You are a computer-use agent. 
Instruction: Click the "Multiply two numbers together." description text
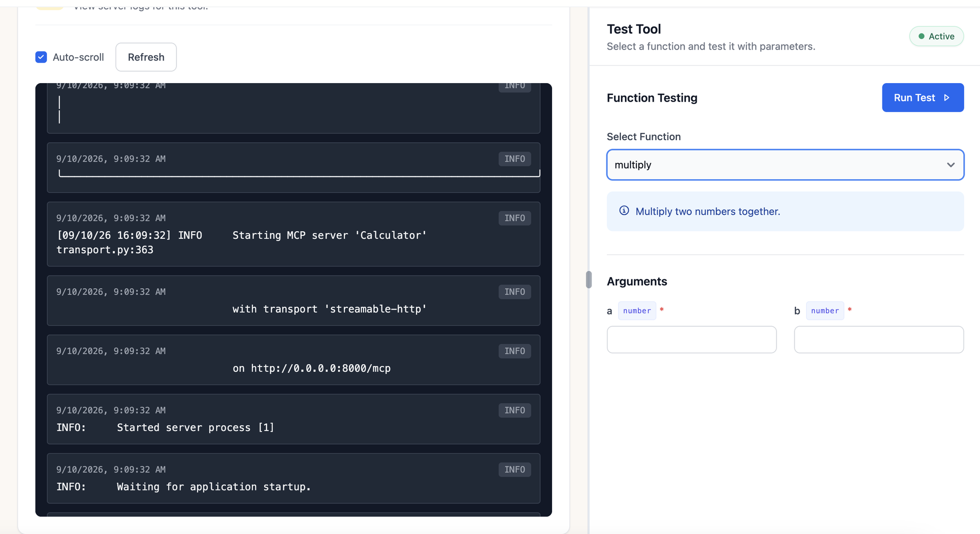707,211
